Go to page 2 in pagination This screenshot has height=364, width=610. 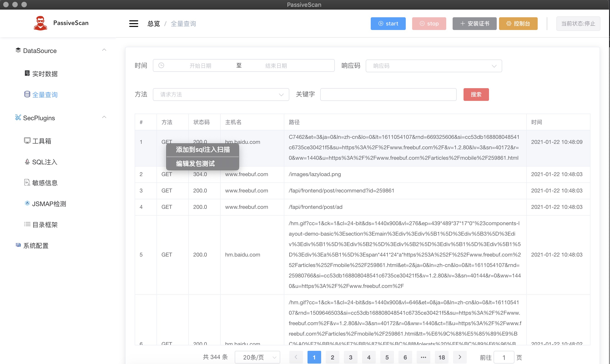click(332, 357)
